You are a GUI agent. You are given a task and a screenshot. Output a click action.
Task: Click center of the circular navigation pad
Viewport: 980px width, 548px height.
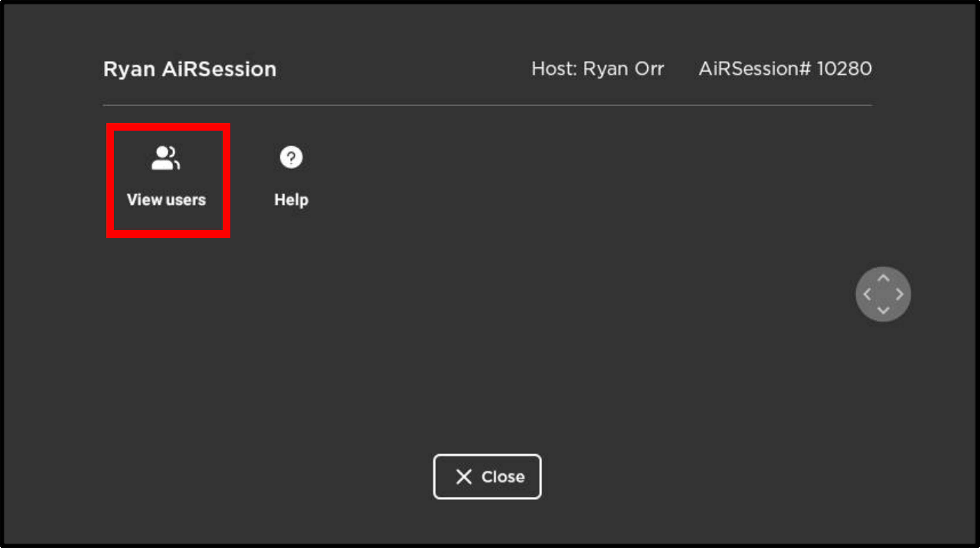(883, 294)
